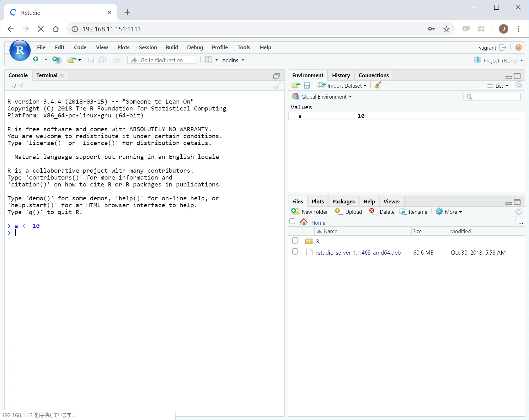The width and height of the screenshot is (529, 420).
Task: Click the Home breadcrumb link
Action: click(318, 223)
